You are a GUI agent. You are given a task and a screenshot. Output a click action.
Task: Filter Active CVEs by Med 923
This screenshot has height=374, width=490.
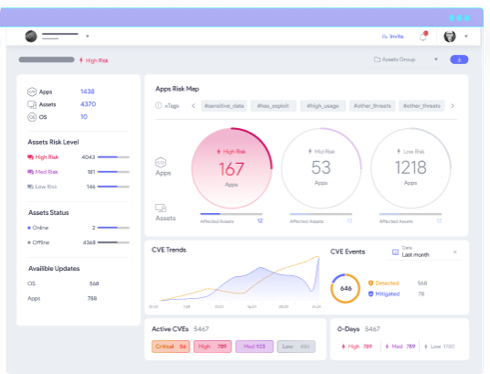[254, 346]
